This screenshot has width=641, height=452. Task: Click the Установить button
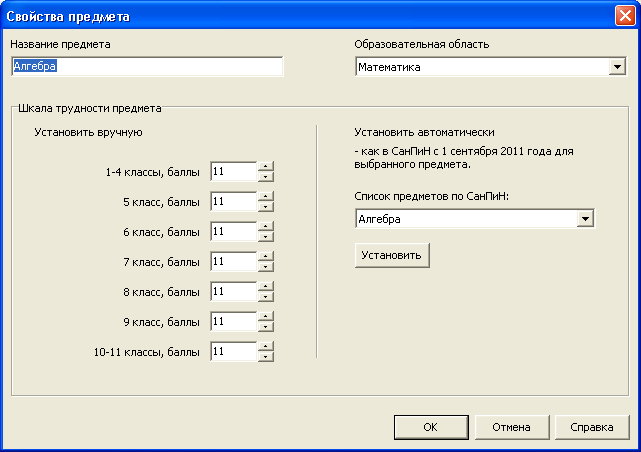(392, 255)
